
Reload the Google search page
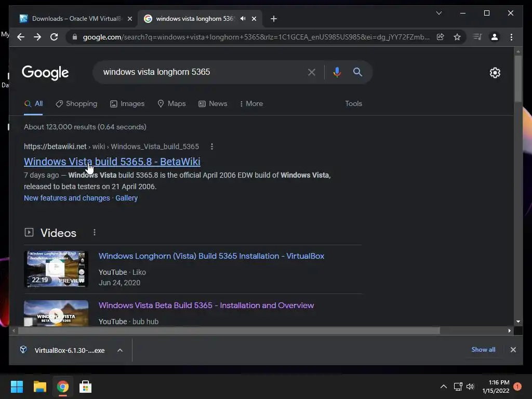coord(54,37)
